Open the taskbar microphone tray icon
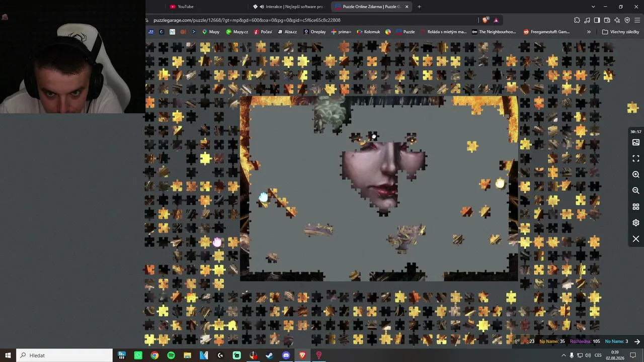644x362 pixels. point(572,355)
